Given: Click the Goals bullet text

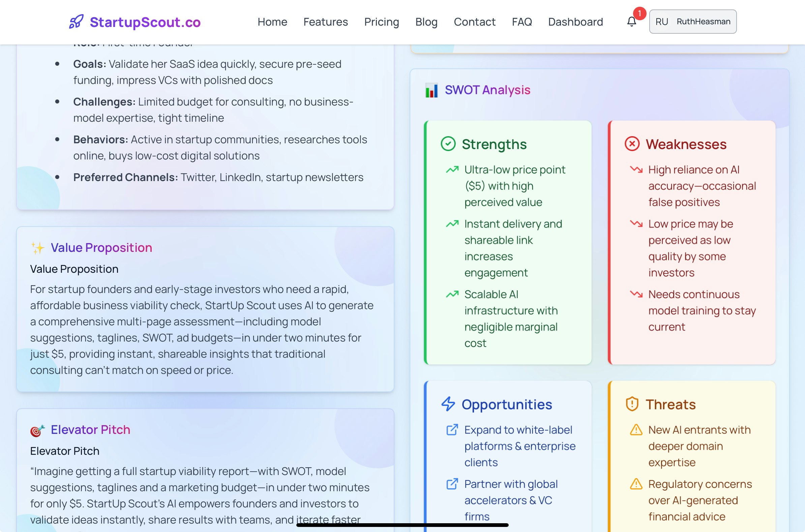Looking at the screenshot, I should 207,72.
